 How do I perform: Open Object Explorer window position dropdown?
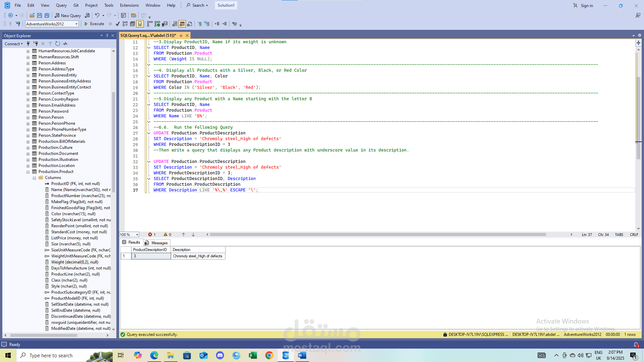pyautogui.click(x=102, y=36)
